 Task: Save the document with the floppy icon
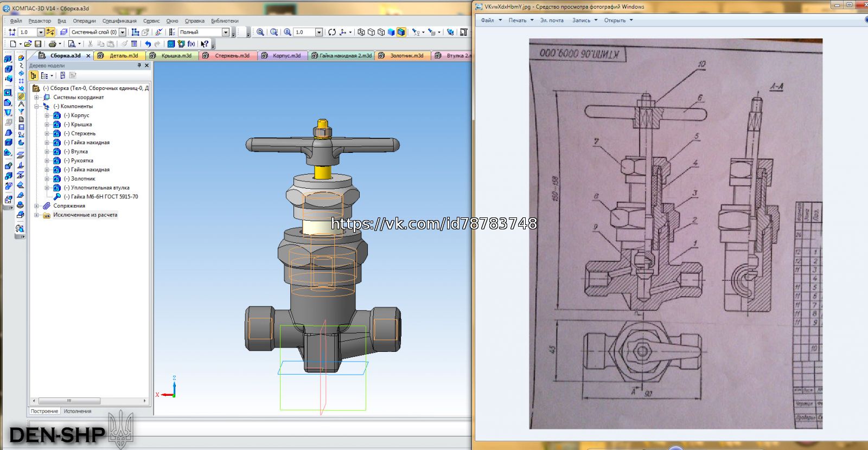click(x=38, y=44)
